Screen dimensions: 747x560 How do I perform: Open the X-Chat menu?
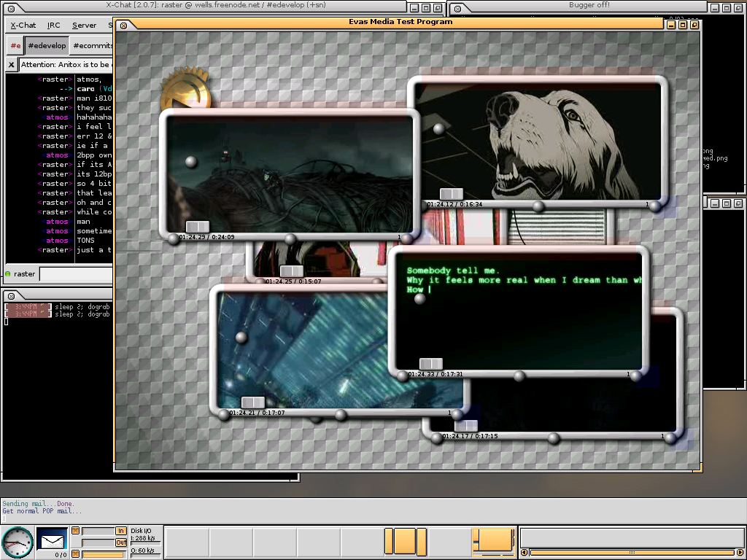(23, 25)
